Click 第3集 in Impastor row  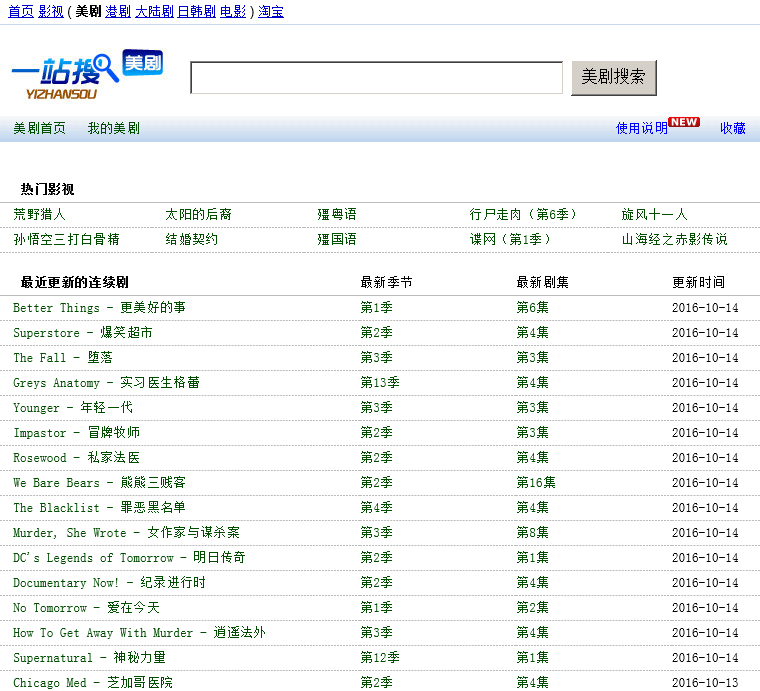533,433
